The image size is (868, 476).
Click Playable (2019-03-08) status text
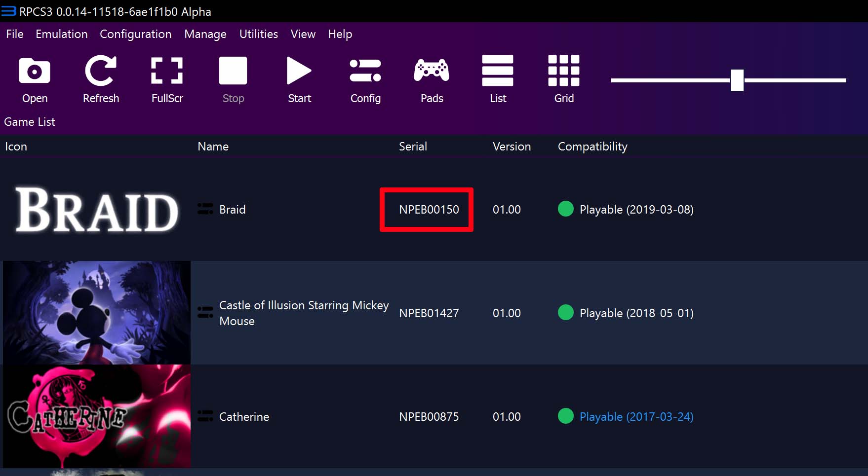(636, 210)
